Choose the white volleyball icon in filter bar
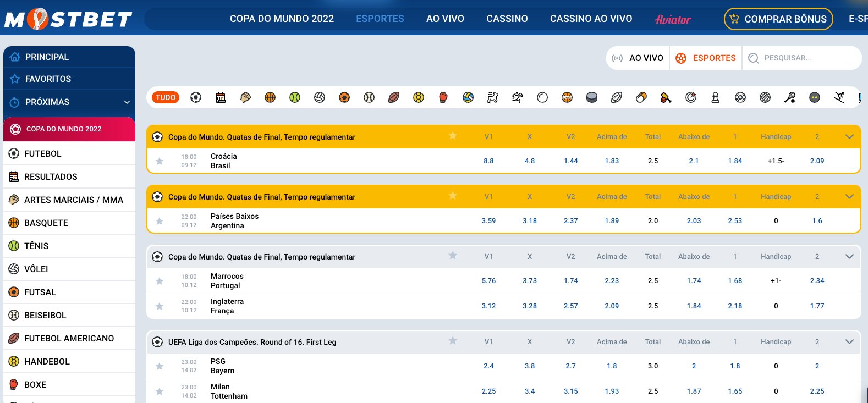 (x=320, y=97)
